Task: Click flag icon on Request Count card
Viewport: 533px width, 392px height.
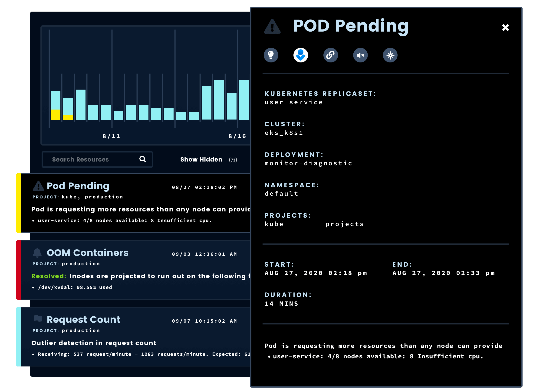Action: [38, 319]
